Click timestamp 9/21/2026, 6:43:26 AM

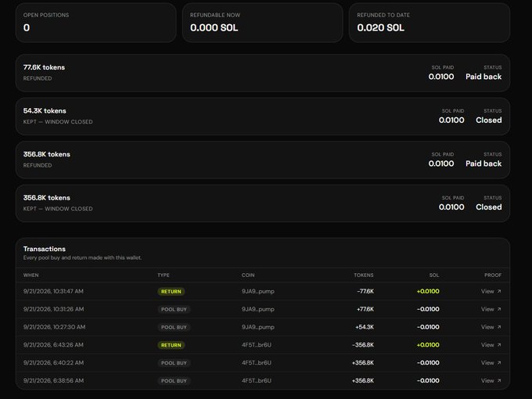(x=53, y=345)
